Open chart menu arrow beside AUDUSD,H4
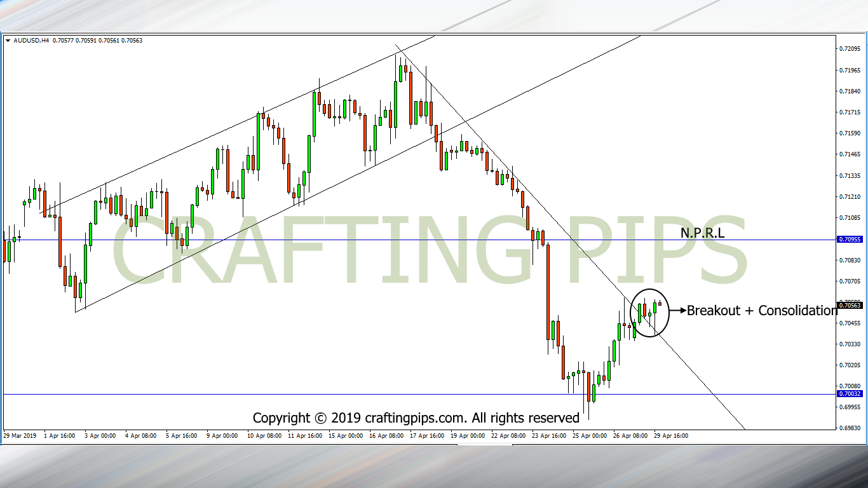This screenshot has height=488, width=868. tap(8, 41)
